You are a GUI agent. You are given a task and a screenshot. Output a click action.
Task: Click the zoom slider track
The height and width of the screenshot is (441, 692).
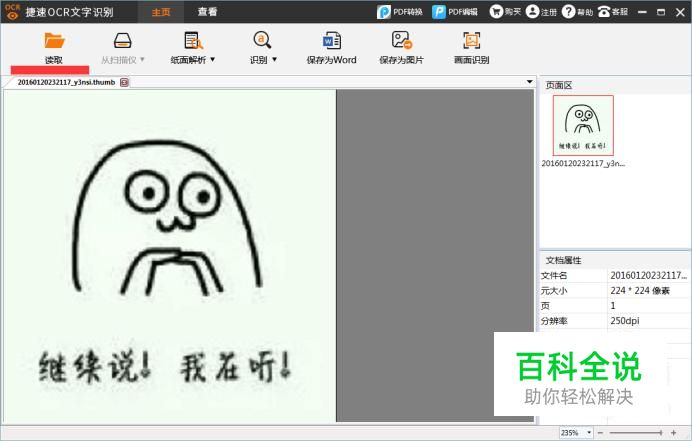pyautogui.click(x=636, y=433)
